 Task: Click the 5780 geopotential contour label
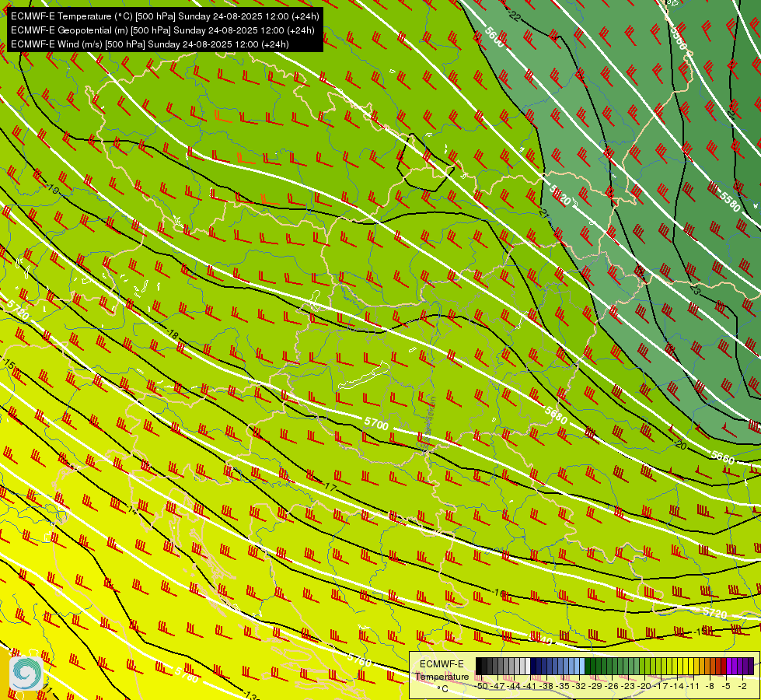tap(187, 674)
